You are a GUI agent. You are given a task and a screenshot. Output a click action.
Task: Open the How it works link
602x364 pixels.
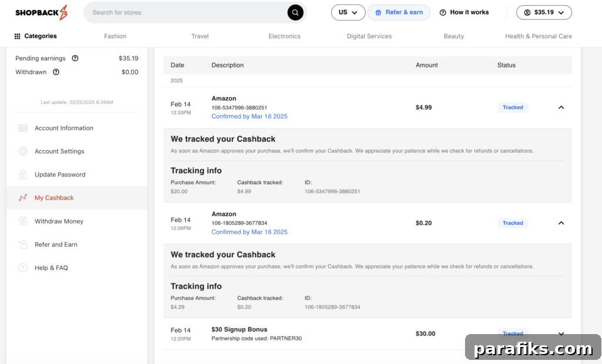point(464,13)
